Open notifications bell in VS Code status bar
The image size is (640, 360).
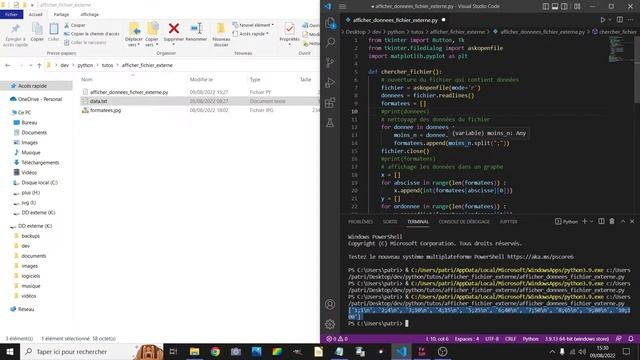631,339
